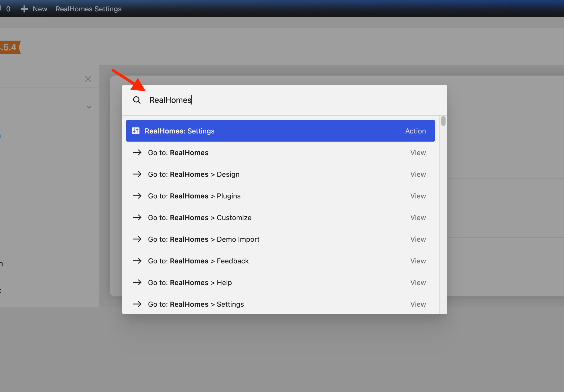Click the arrow icon beside Go to: RealHomes > Help
Image resolution: width=564 pixels, height=392 pixels.
pos(137,282)
